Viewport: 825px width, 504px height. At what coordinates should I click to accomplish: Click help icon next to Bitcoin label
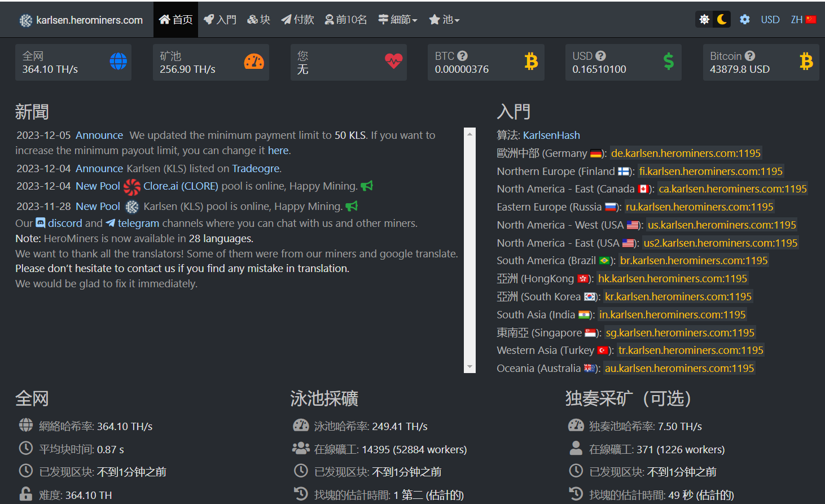point(749,56)
